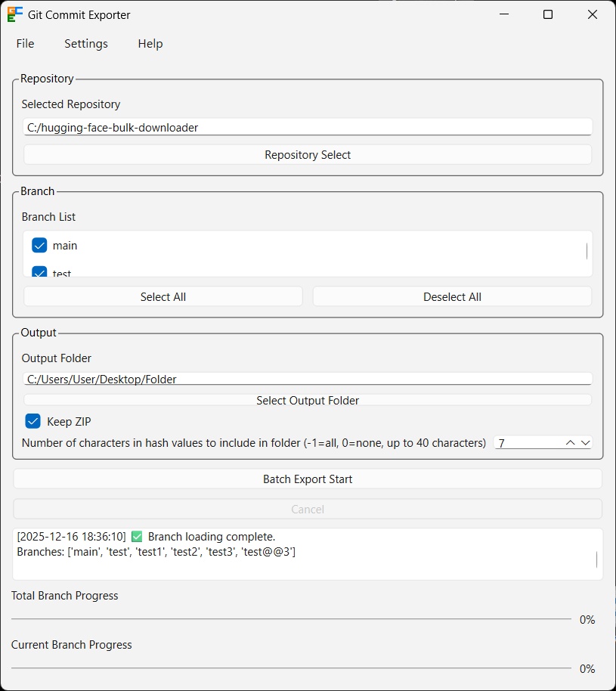This screenshot has width=616, height=691.
Task: Disable the Keep ZIP checkbox
Action: click(33, 421)
